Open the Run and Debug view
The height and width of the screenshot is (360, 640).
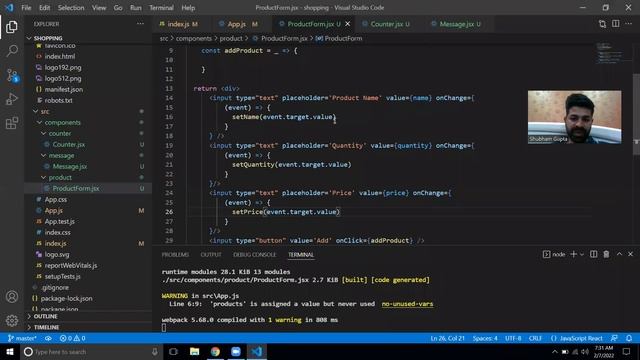[x=12, y=99]
